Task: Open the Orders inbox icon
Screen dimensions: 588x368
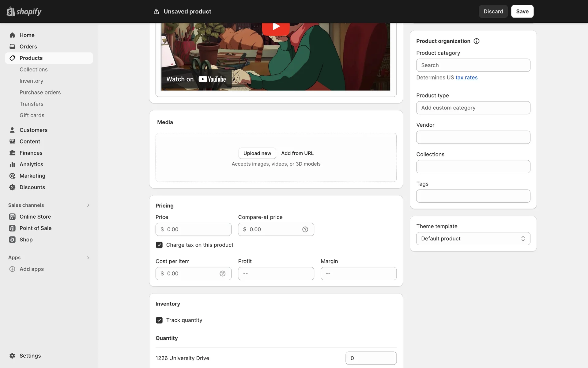Action: (x=12, y=47)
